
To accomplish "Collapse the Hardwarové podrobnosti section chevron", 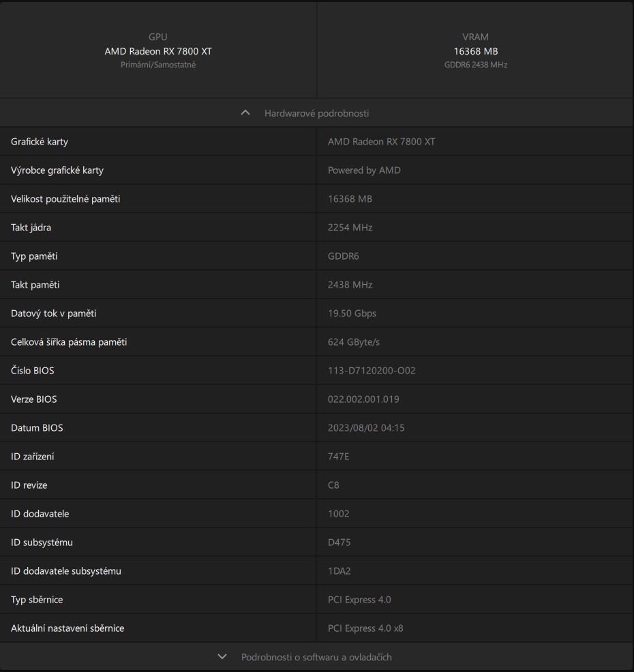I will (x=245, y=113).
